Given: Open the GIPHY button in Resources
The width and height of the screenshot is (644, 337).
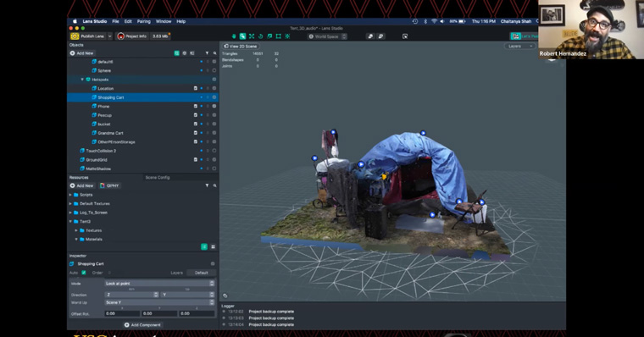Looking at the screenshot, I should pos(109,185).
